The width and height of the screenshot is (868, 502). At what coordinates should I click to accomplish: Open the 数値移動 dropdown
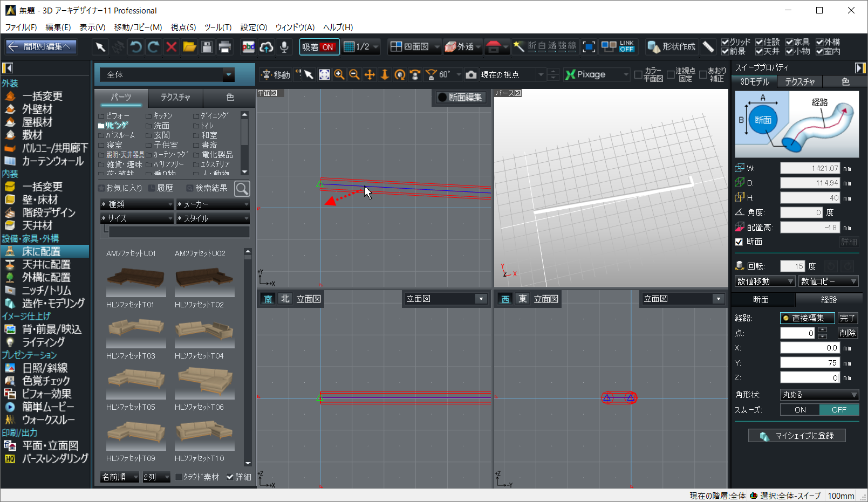pos(765,281)
